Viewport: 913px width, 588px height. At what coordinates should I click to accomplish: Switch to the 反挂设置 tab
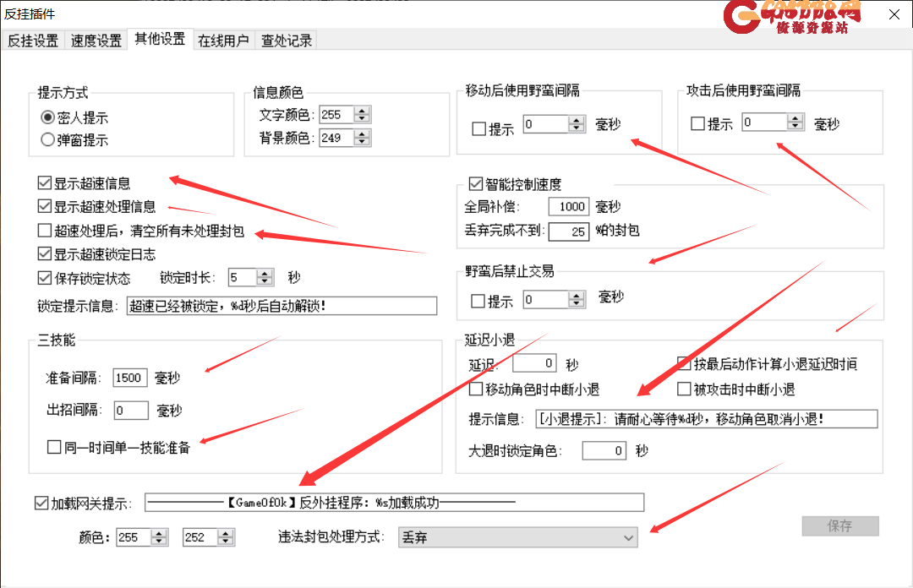(x=33, y=41)
